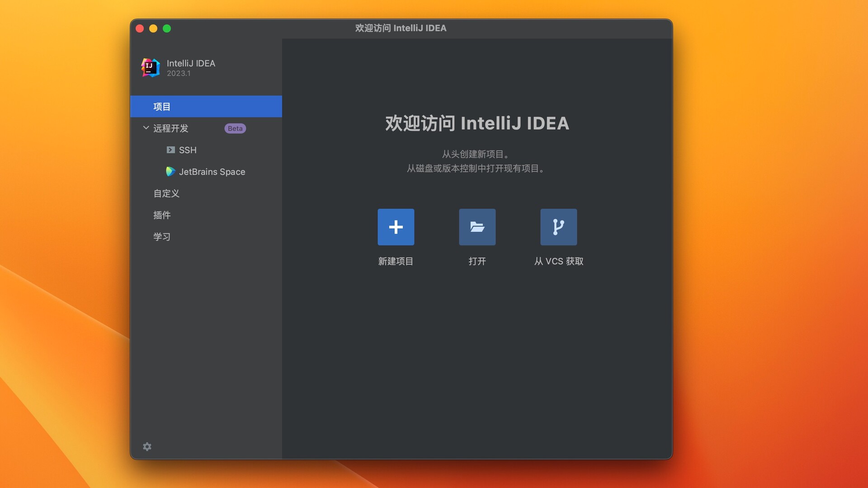Select the SSH entry under remote development
The width and height of the screenshot is (868, 488).
[188, 150]
